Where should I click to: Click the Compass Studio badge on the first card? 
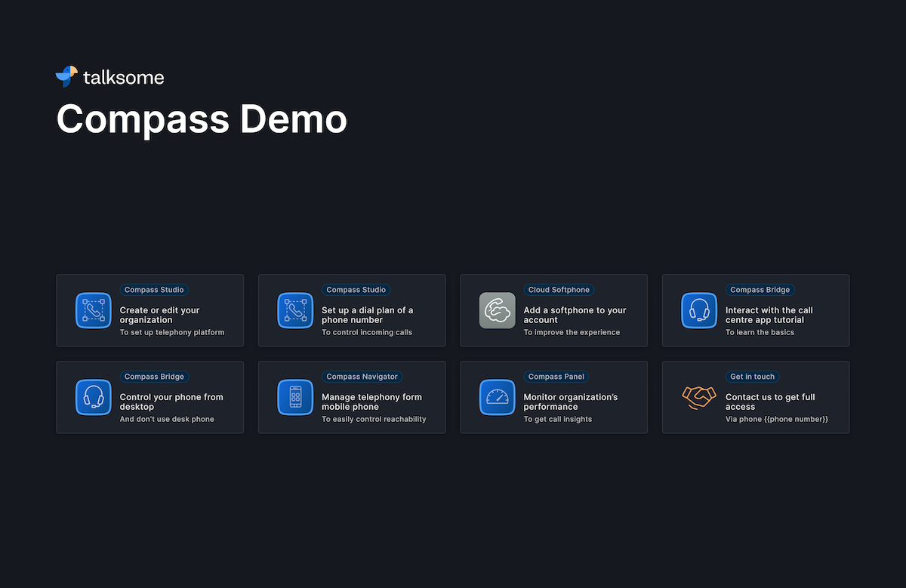point(154,289)
